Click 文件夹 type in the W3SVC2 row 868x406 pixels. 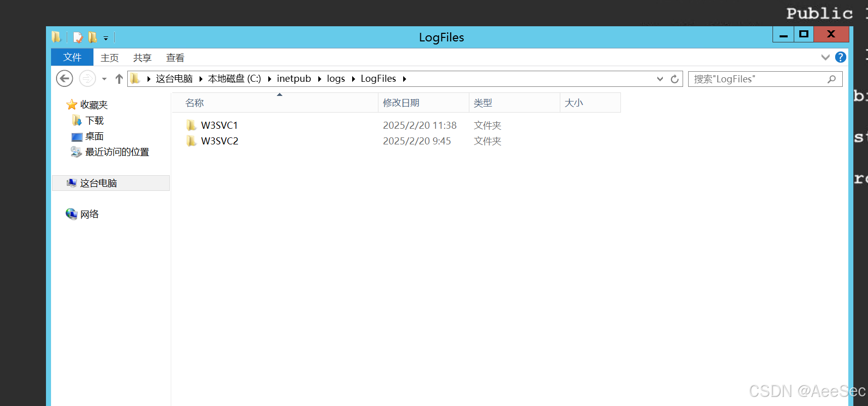point(488,141)
